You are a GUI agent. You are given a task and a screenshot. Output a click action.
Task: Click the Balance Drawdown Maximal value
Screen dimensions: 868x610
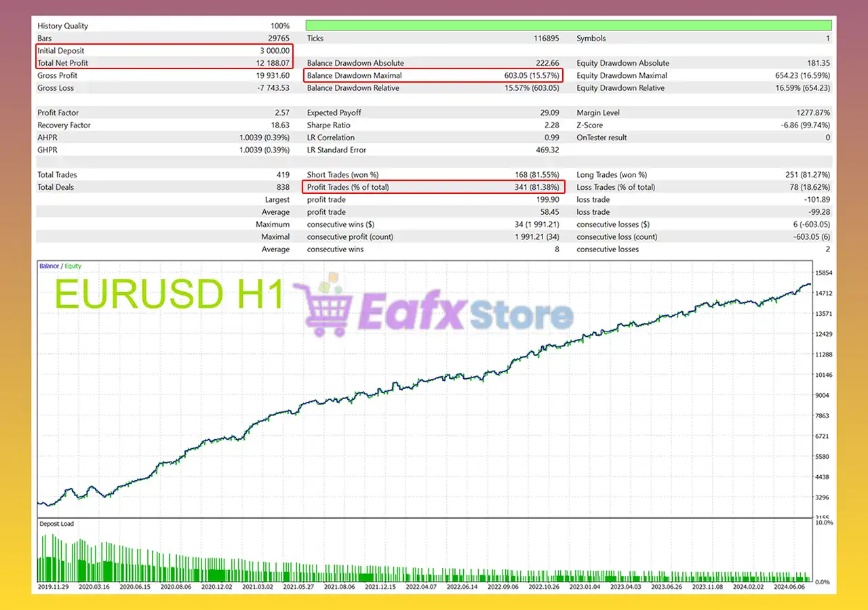point(532,76)
